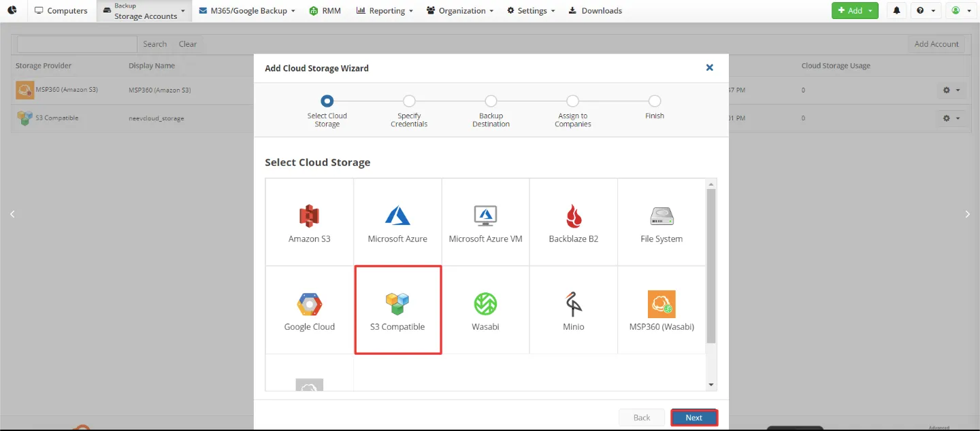Screen dimensions: 980x431
Task: Click the S3 Compatible provider icon in the accounts table
Action: [25, 118]
